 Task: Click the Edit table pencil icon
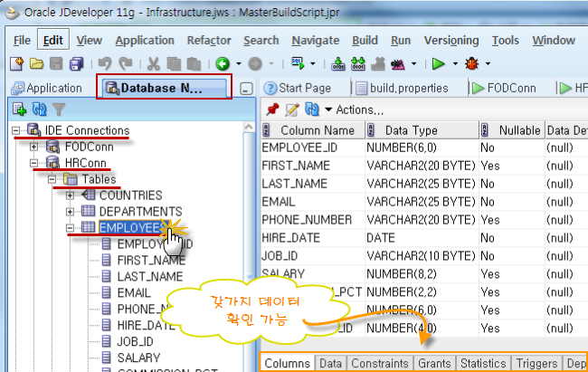coord(292,110)
